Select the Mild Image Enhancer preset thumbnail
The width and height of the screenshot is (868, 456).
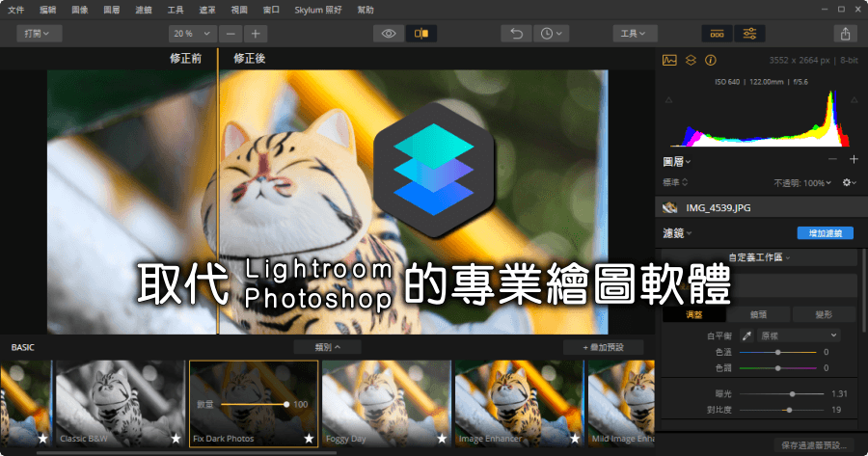(621, 403)
